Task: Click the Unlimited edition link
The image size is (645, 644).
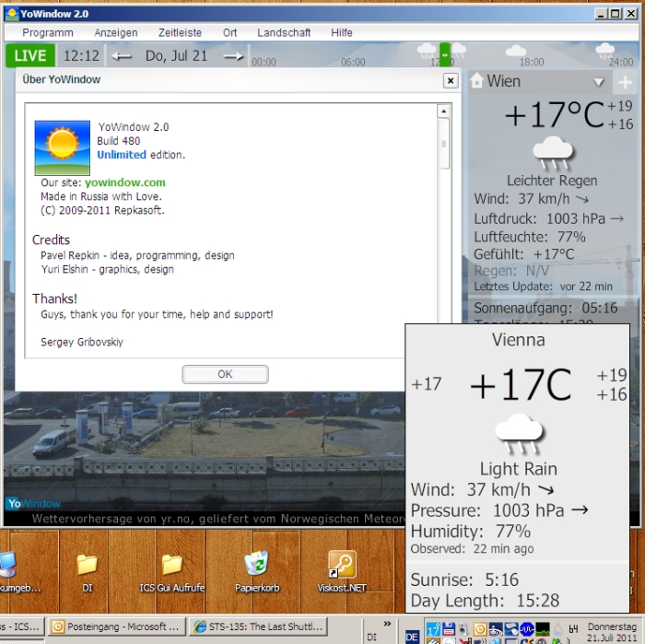Action: pyautogui.click(x=122, y=155)
